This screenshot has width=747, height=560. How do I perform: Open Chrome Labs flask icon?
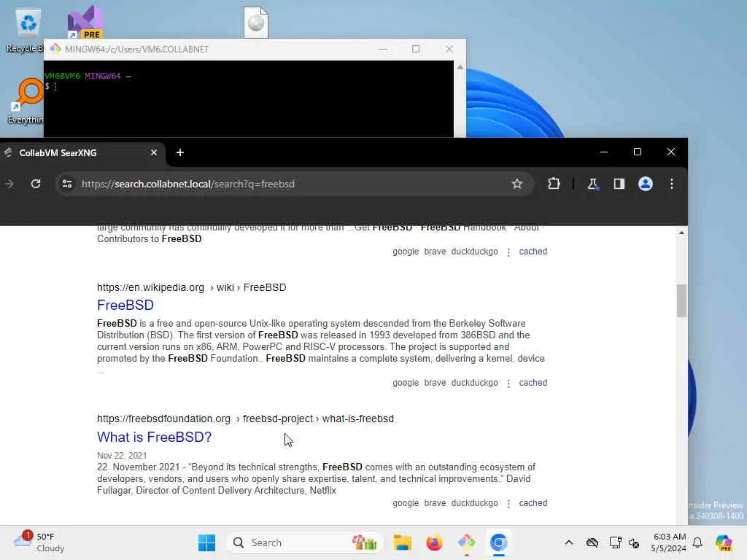(592, 184)
